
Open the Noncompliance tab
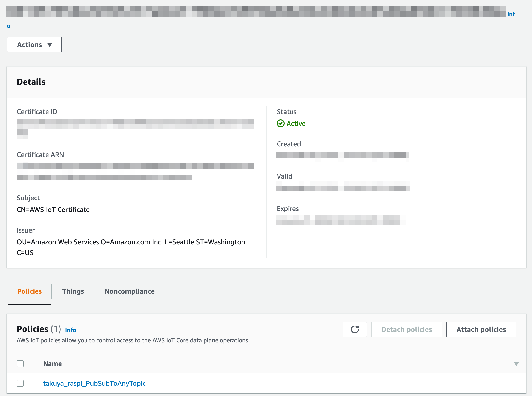[x=129, y=291]
